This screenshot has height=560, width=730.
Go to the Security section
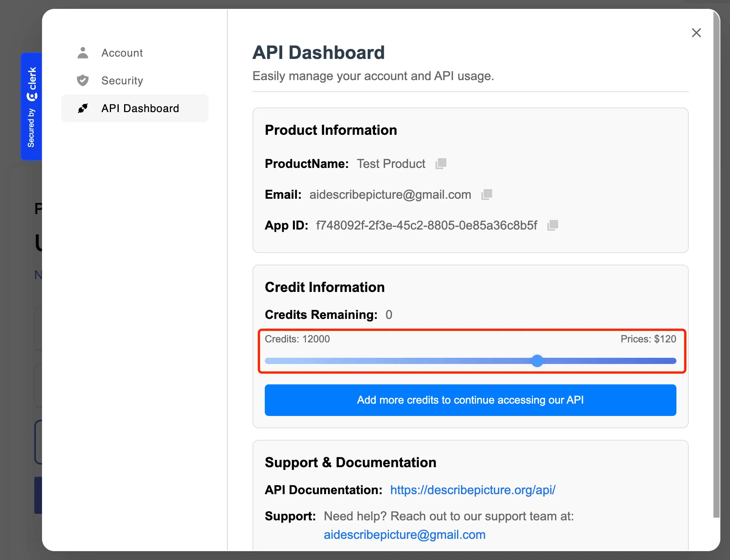[x=122, y=80]
